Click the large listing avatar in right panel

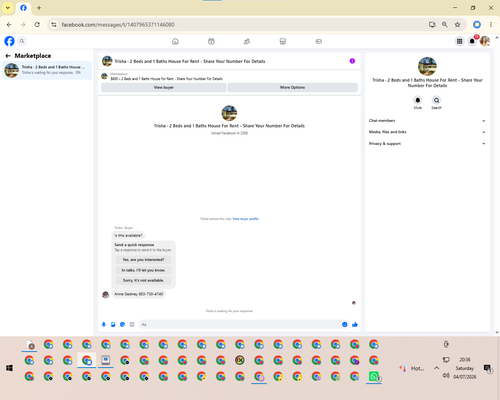click(427, 66)
